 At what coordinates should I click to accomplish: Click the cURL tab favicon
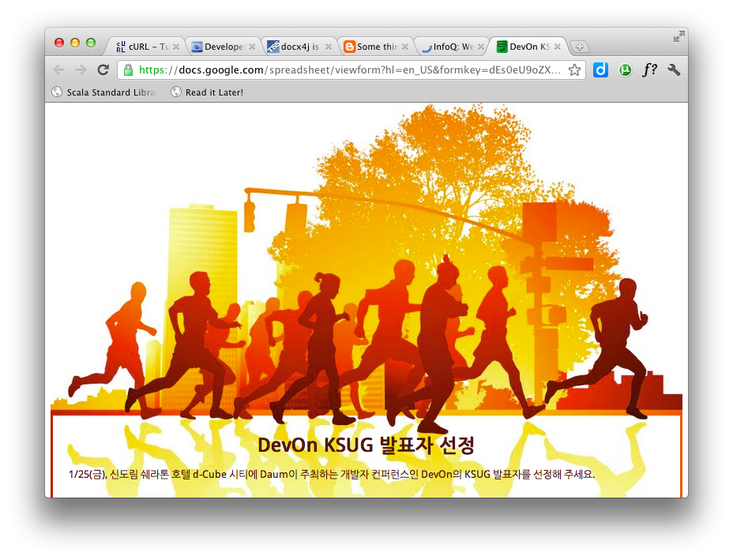(121, 47)
